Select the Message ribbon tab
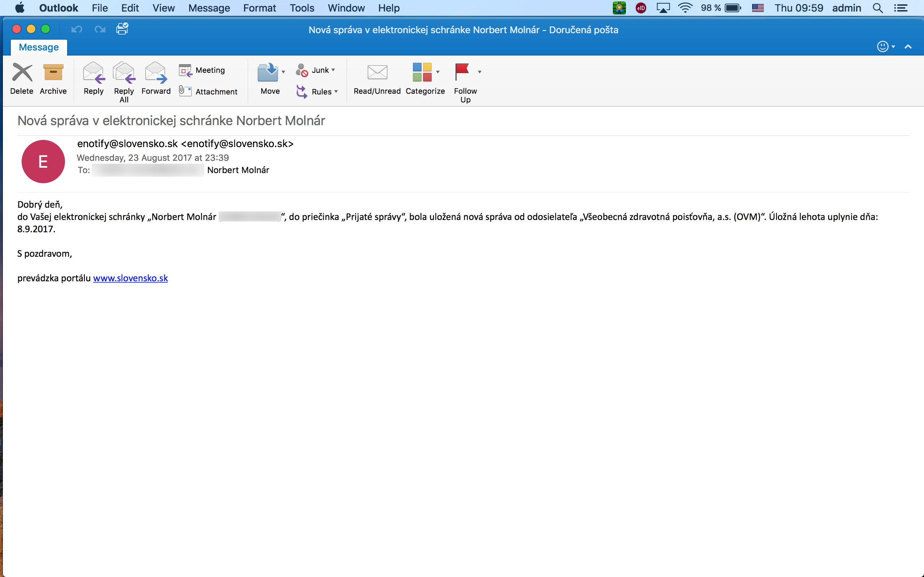This screenshot has width=924, height=577. tap(39, 47)
